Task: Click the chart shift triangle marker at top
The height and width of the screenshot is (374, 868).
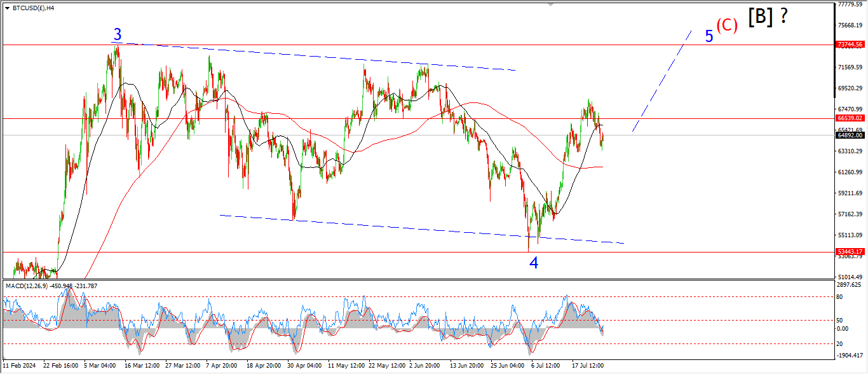Action: (x=550, y=5)
